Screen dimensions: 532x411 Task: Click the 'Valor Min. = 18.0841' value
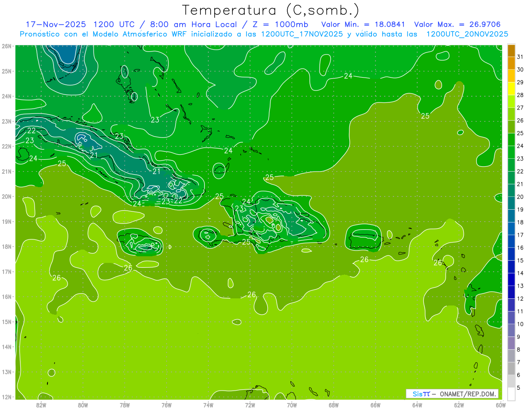pos(363,24)
